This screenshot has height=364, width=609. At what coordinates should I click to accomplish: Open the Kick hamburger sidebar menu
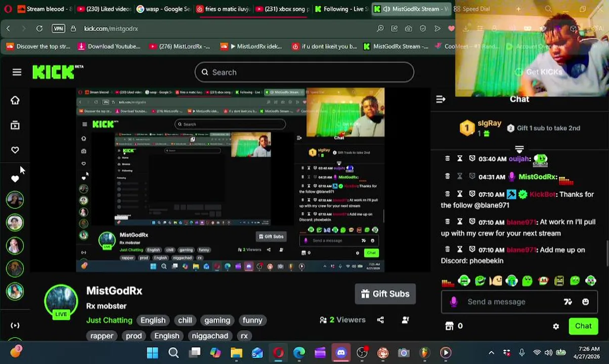17,72
